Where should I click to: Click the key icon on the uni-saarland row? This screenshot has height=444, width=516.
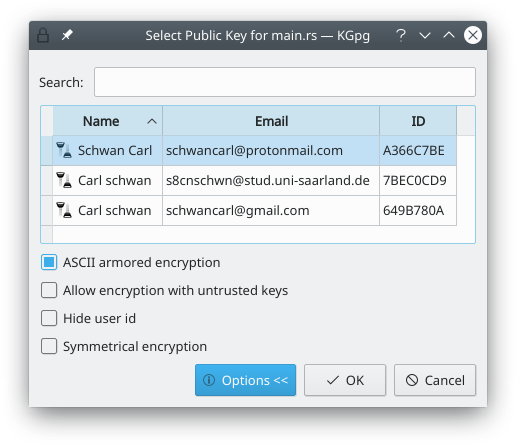pos(64,180)
